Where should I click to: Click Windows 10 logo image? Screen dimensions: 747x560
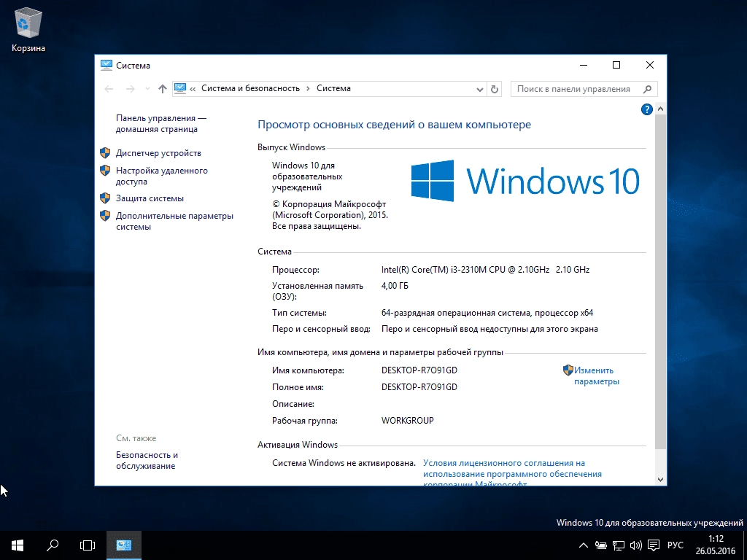tap(525, 181)
